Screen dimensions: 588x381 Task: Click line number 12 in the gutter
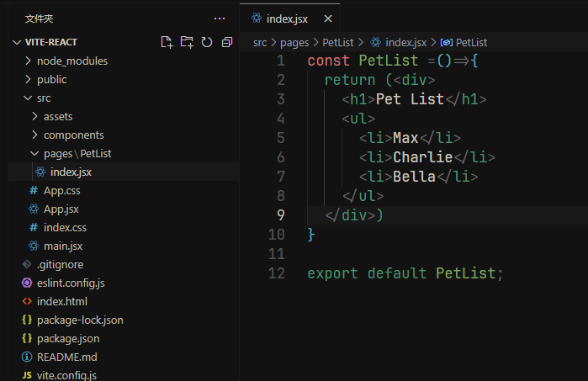pyautogui.click(x=277, y=273)
